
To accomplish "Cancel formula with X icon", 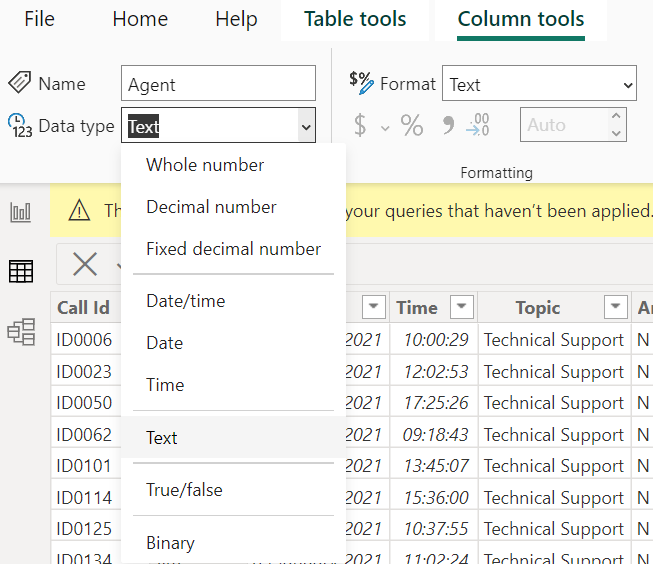I will [x=85, y=264].
